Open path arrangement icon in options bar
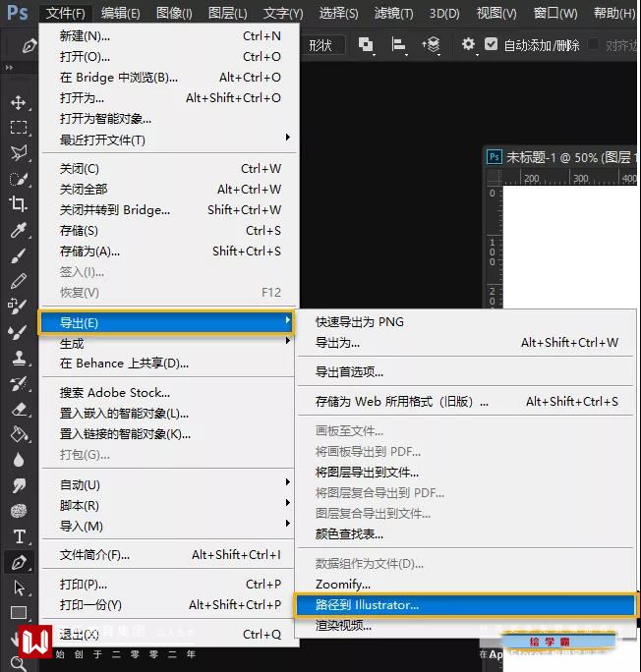 click(x=432, y=44)
